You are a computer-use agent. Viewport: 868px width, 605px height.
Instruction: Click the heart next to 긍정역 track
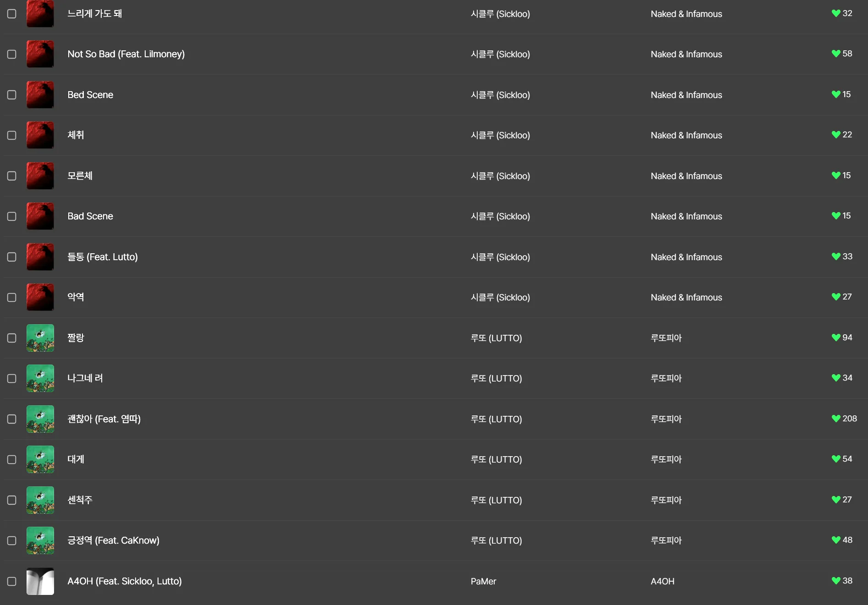tap(836, 540)
